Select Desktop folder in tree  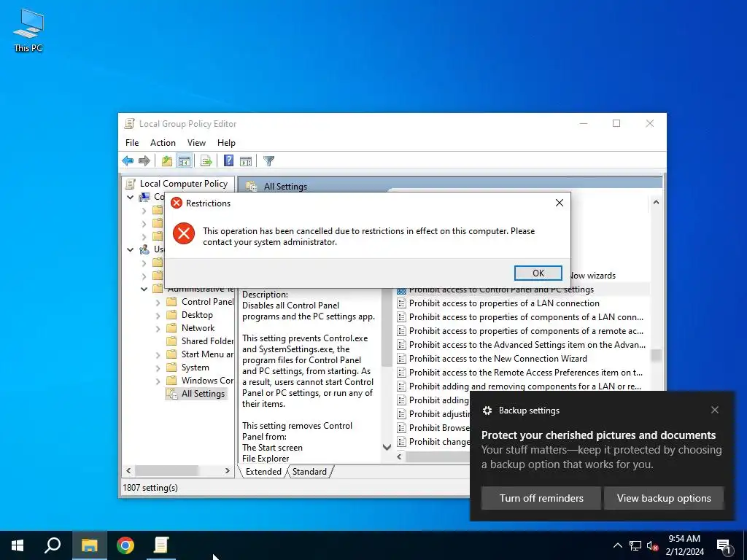click(x=197, y=315)
